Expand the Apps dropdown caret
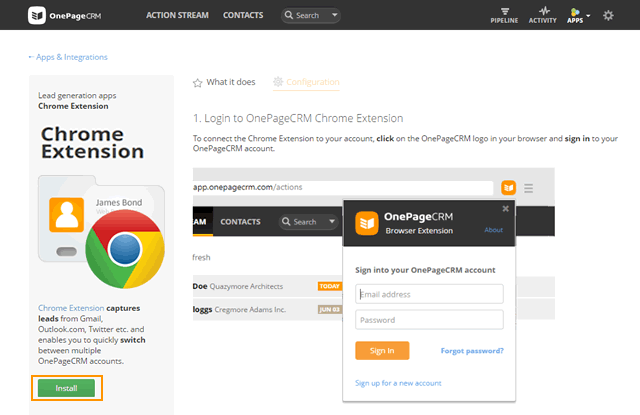This screenshot has height=415, width=640. (x=588, y=16)
